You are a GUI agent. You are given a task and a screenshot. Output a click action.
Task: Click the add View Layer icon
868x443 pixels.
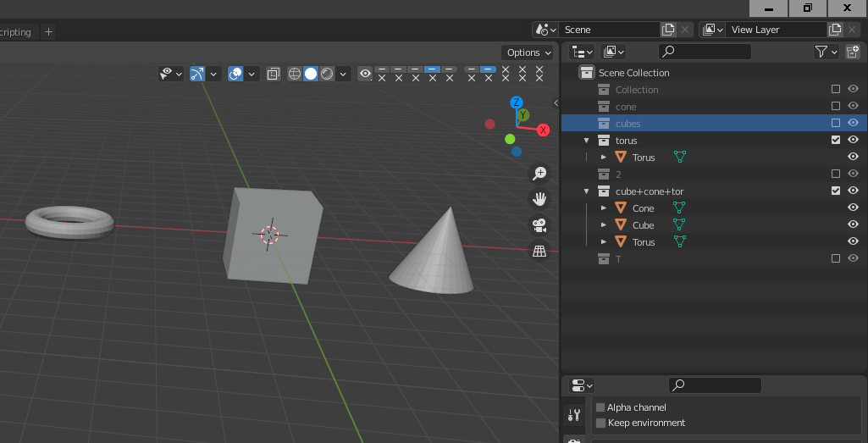coord(835,30)
